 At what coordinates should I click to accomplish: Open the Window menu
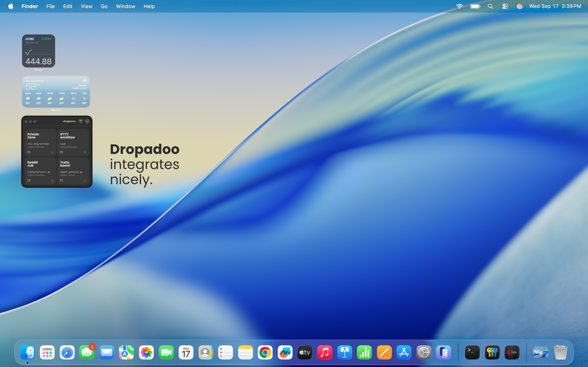(125, 6)
